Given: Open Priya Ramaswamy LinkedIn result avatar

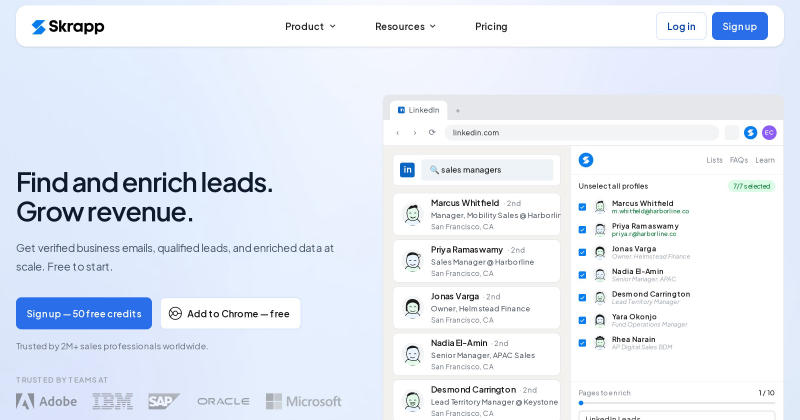Looking at the screenshot, I should 412,261.
